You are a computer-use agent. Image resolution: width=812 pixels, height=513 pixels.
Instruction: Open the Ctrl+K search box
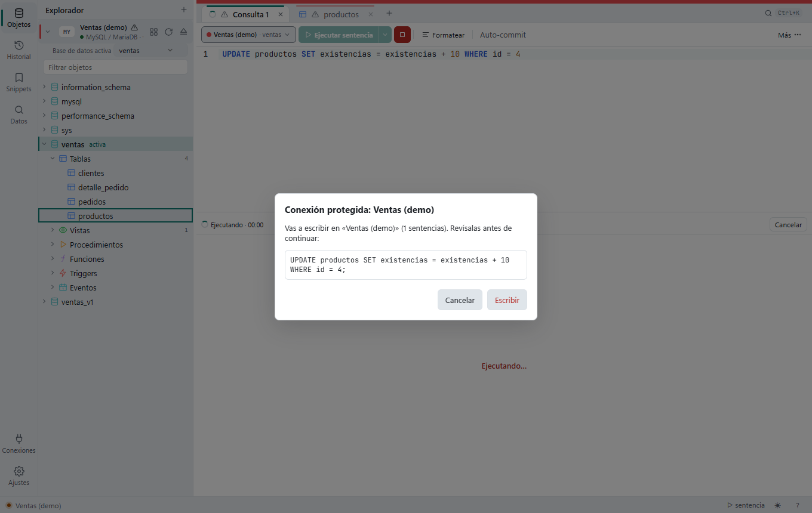click(783, 13)
